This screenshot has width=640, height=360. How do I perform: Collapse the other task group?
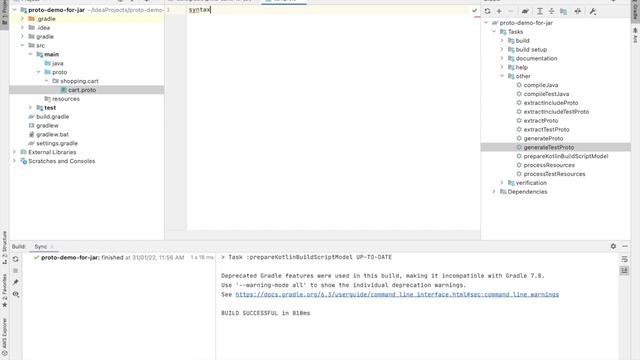[502, 76]
